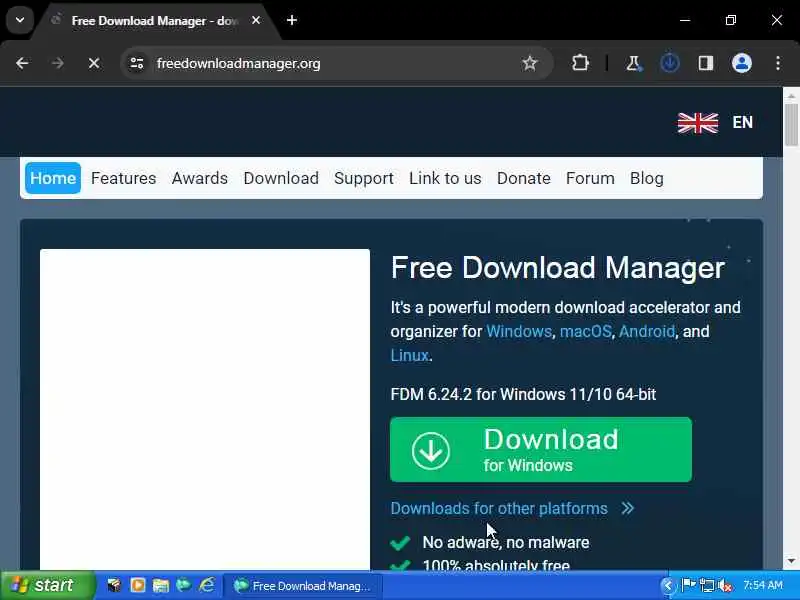
Task: Open the Link to us page
Action: point(445,178)
